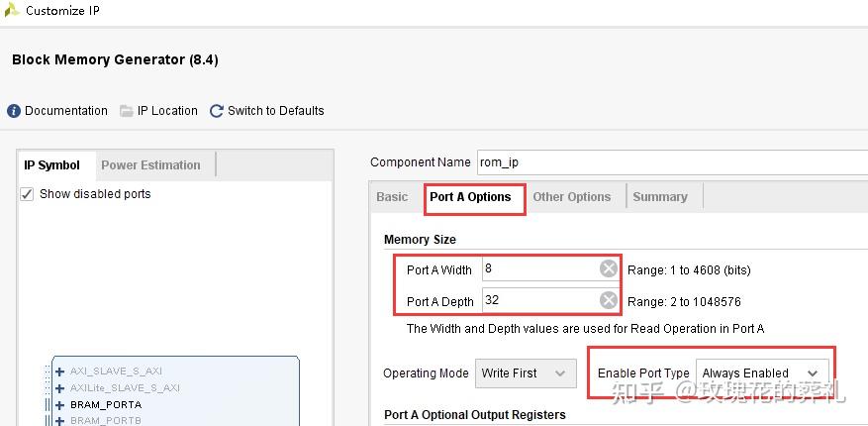Expand the AXILite_SLAVE_S_AXI port
The image size is (868, 426).
coord(60,388)
